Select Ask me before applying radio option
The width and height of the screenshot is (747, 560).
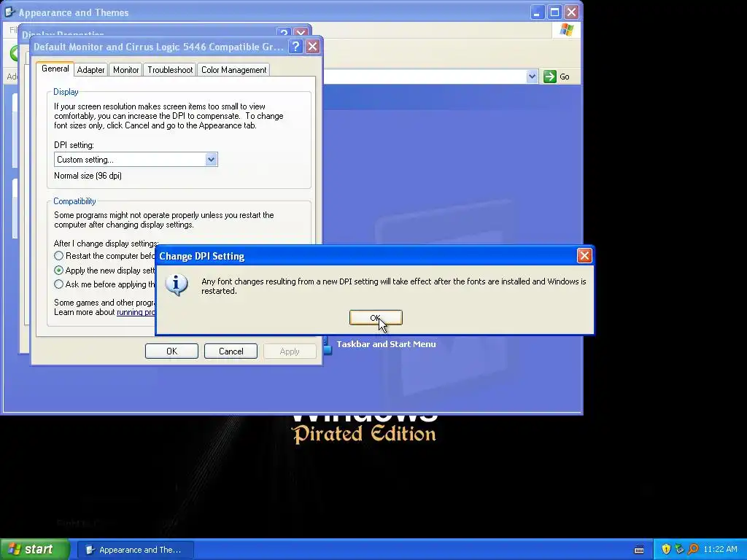point(58,284)
